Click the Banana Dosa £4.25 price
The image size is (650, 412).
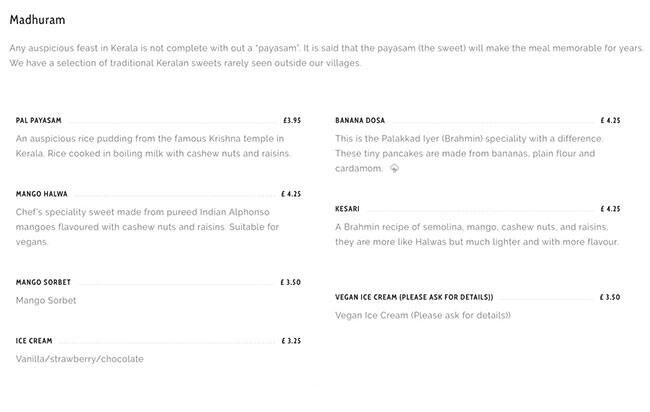[x=610, y=120]
